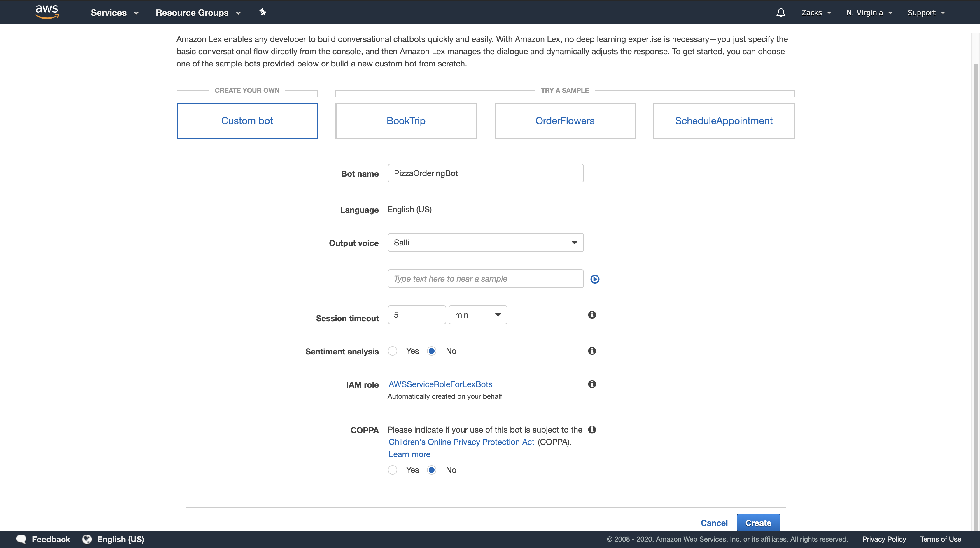Select No for Sentiment analysis
The image size is (980, 548).
[x=431, y=351]
